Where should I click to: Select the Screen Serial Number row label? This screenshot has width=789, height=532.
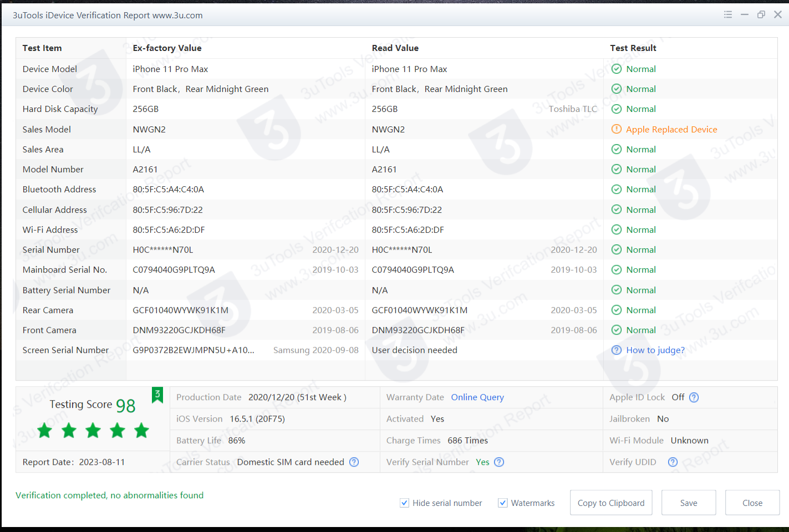coord(65,350)
